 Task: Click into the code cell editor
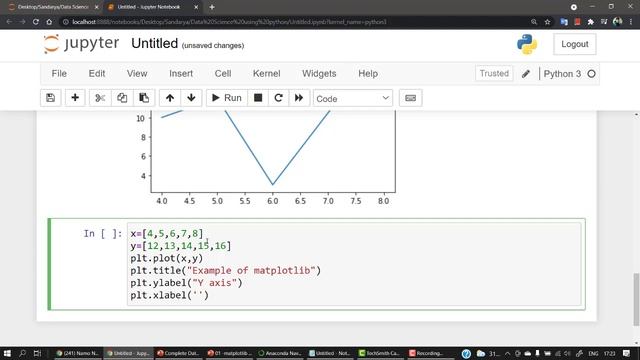(354, 264)
